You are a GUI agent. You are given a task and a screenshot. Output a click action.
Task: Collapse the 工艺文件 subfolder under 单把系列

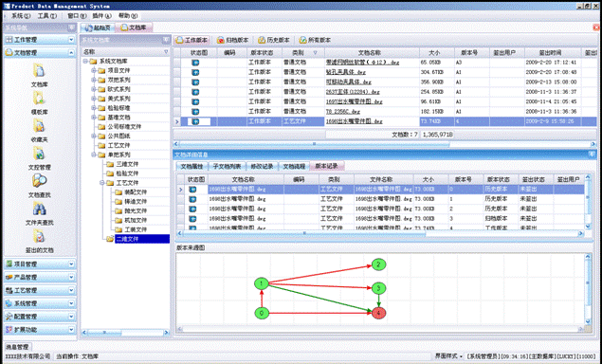[x=102, y=183]
